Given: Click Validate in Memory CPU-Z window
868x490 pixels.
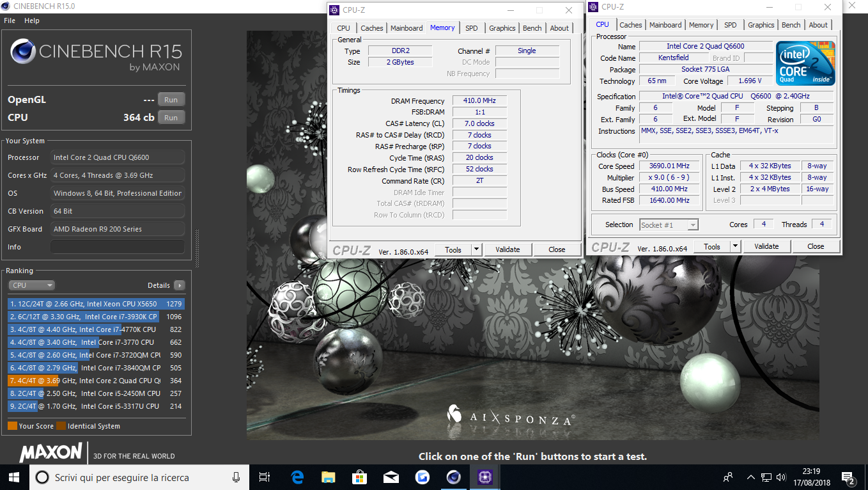Looking at the screenshot, I should 508,249.
